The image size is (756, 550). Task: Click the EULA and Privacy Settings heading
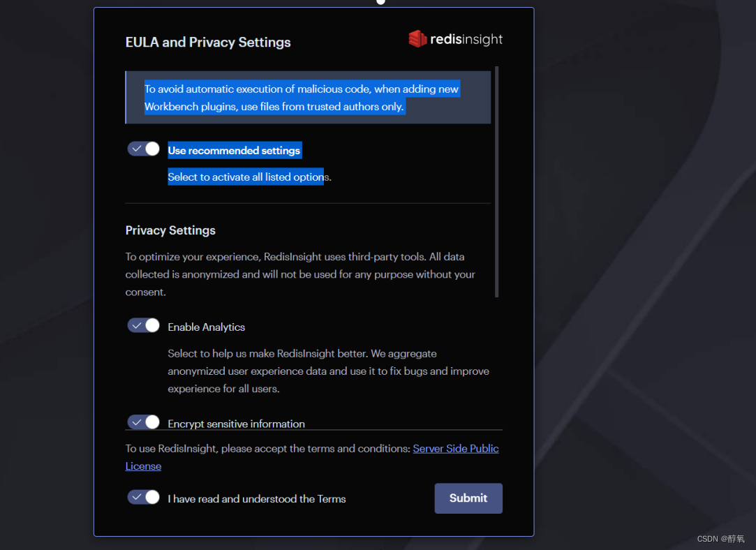coord(208,43)
